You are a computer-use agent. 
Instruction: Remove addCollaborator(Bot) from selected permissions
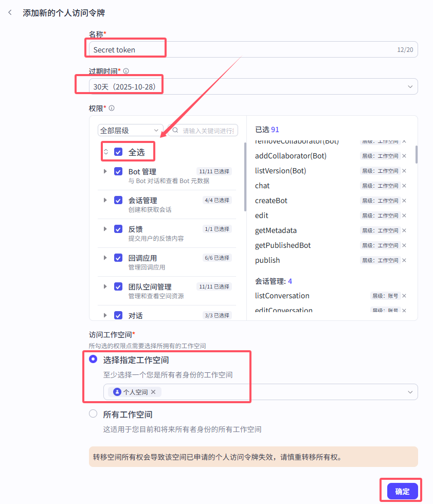[x=404, y=156]
